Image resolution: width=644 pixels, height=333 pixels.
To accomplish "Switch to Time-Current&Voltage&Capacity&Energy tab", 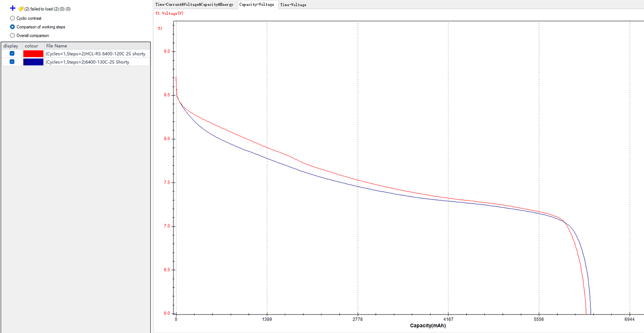I will 195,5.
